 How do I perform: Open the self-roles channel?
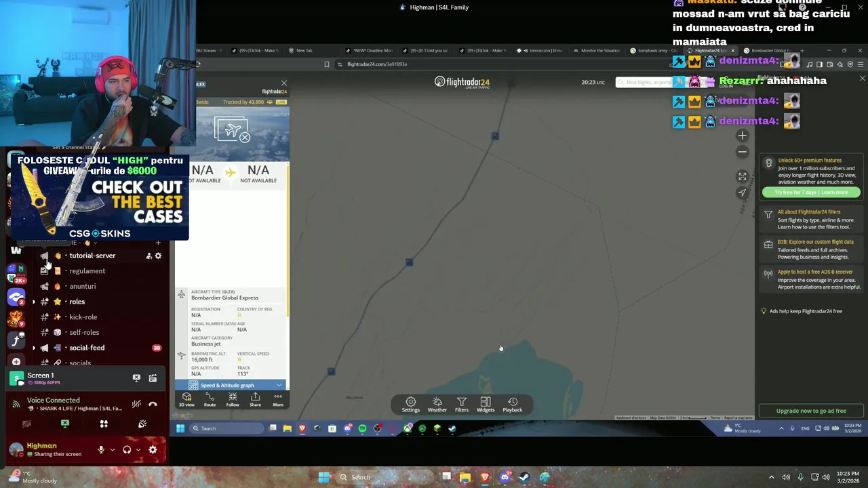point(84,332)
